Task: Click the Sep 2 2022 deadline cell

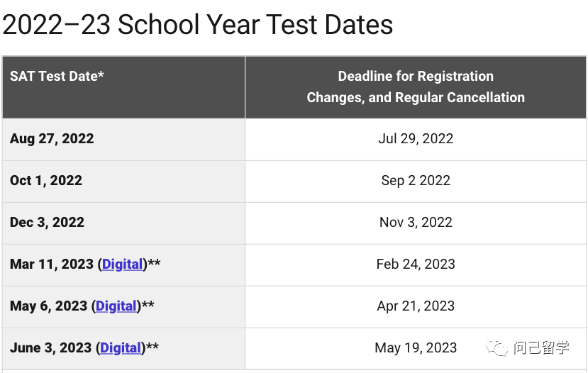Action: click(416, 182)
